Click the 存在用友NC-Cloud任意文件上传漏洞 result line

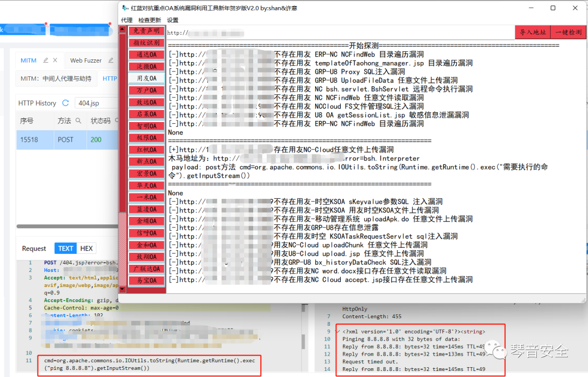[x=281, y=150]
